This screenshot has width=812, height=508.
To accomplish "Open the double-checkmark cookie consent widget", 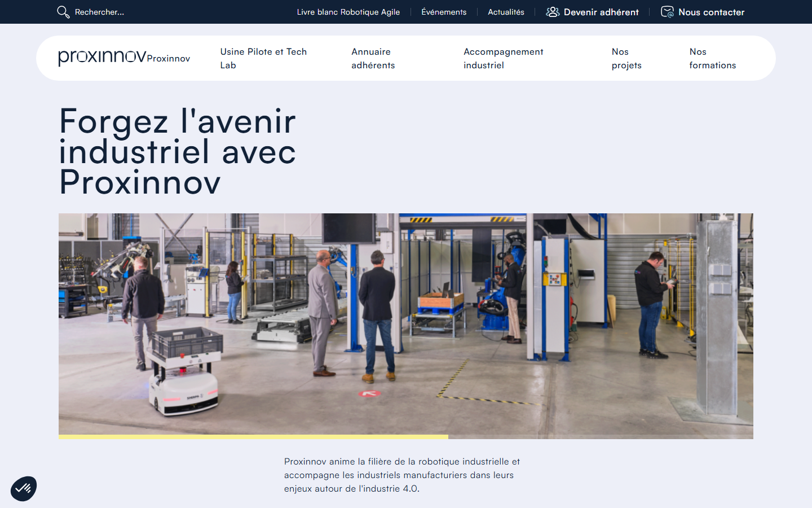I will tap(24, 488).
